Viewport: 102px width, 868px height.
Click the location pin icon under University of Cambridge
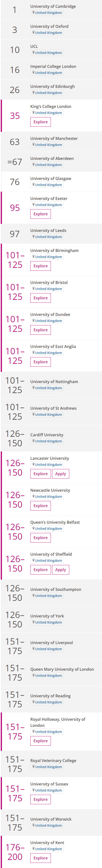(33, 12)
